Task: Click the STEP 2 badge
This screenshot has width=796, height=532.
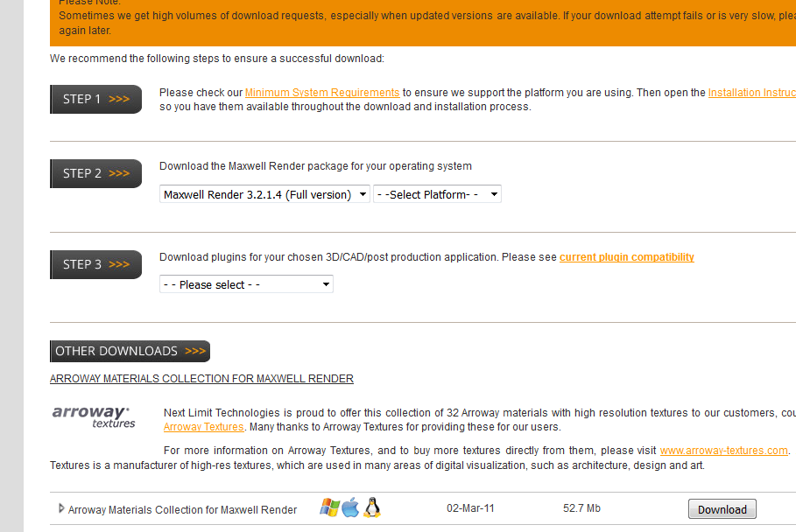Action: (x=95, y=173)
